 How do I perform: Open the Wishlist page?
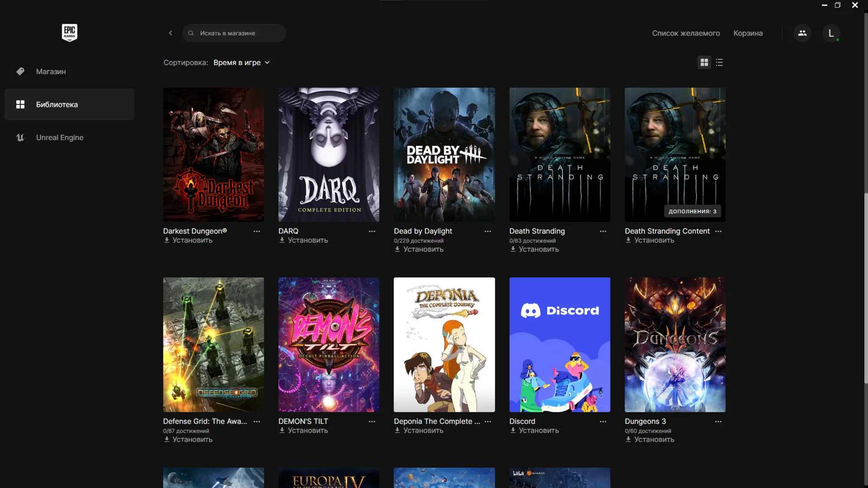685,33
